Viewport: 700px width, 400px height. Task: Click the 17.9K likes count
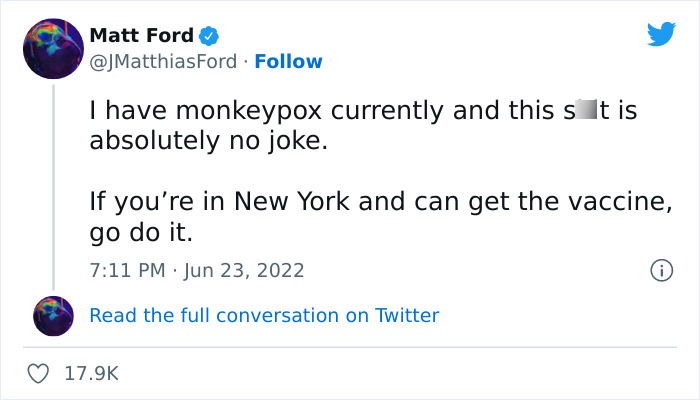[x=91, y=373]
